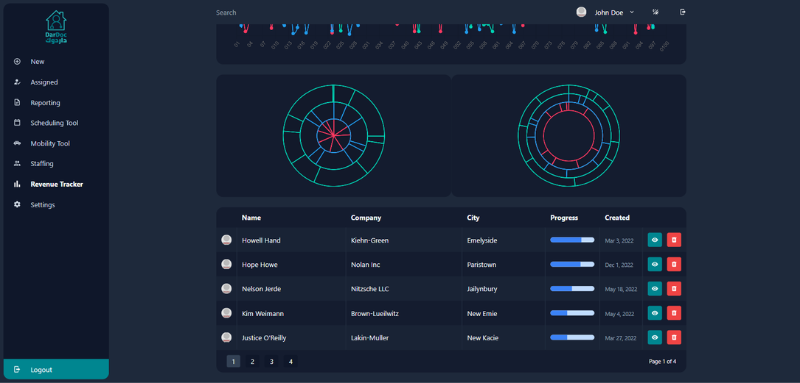Go to page 3 of table
This screenshot has height=383, width=800.
[x=271, y=362]
